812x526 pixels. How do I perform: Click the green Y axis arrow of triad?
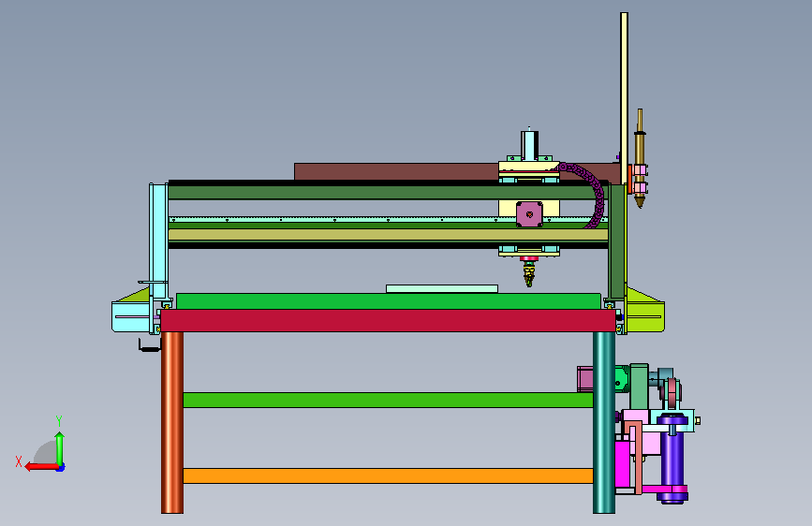[60, 448]
